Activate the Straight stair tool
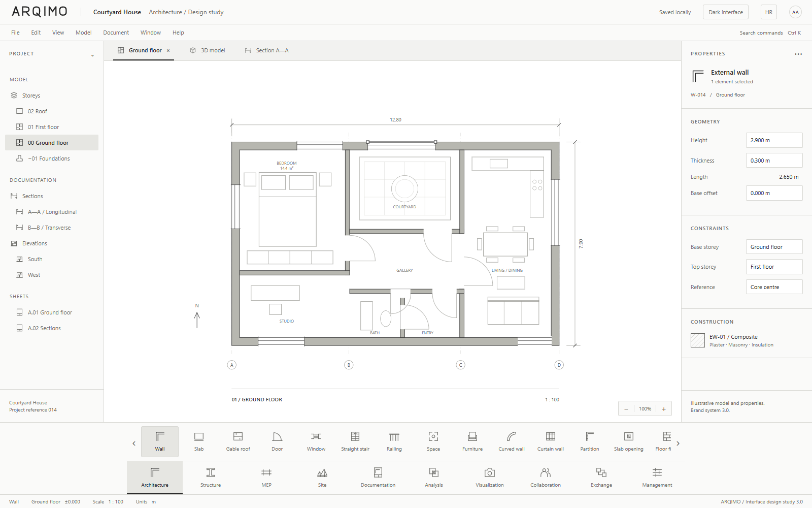 pyautogui.click(x=355, y=441)
